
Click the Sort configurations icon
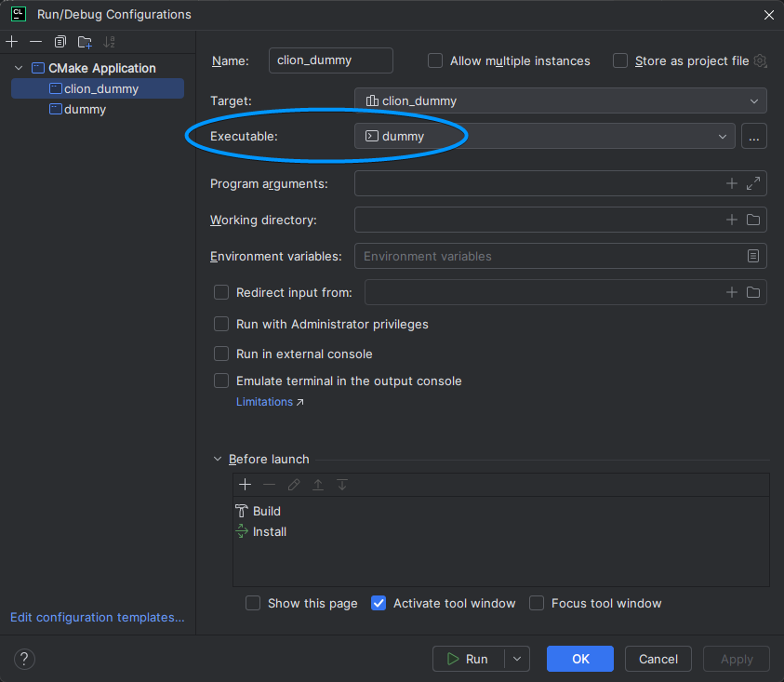coord(110,42)
